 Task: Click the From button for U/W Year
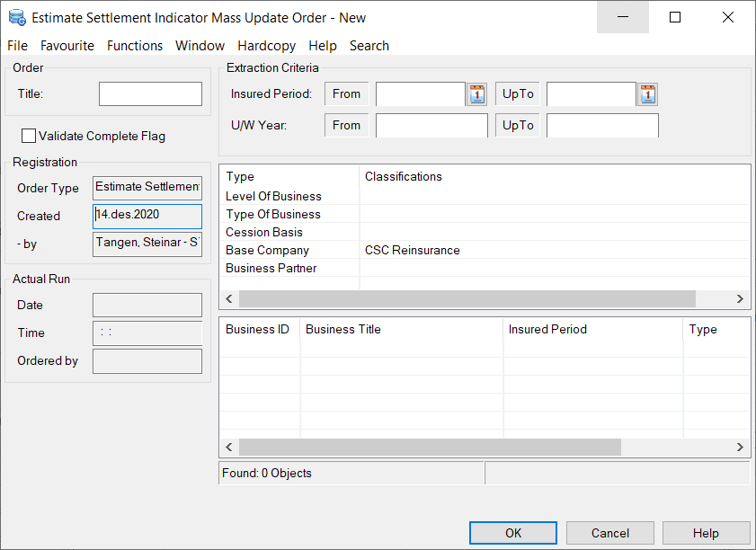point(346,125)
